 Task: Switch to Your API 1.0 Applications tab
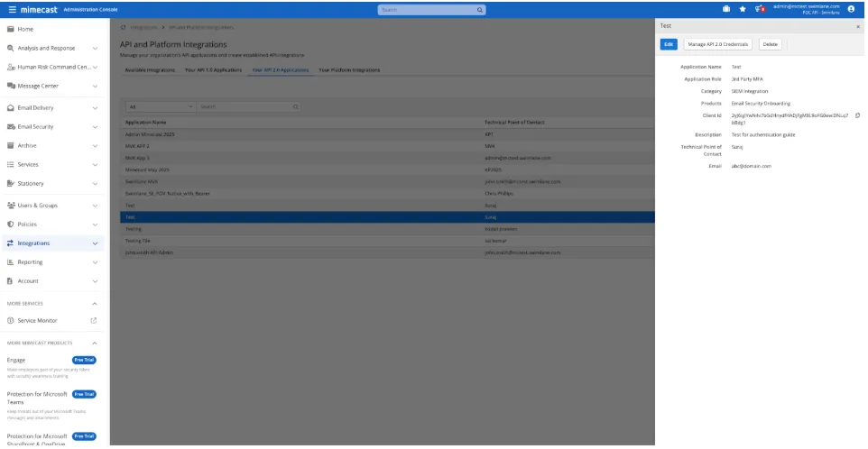point(213,70)
